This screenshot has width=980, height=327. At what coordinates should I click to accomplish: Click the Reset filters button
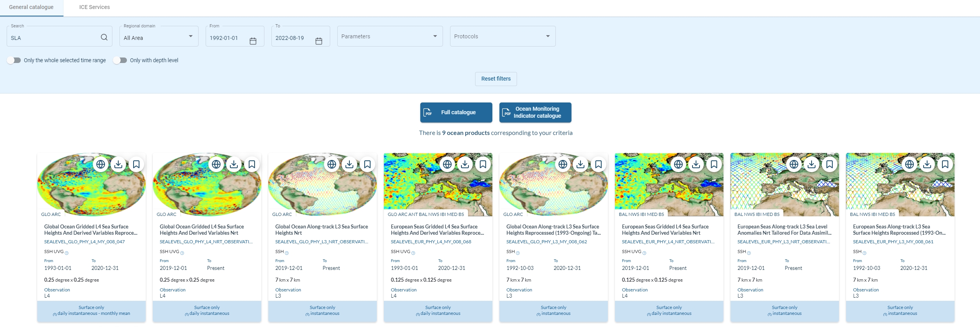[496, 79]
